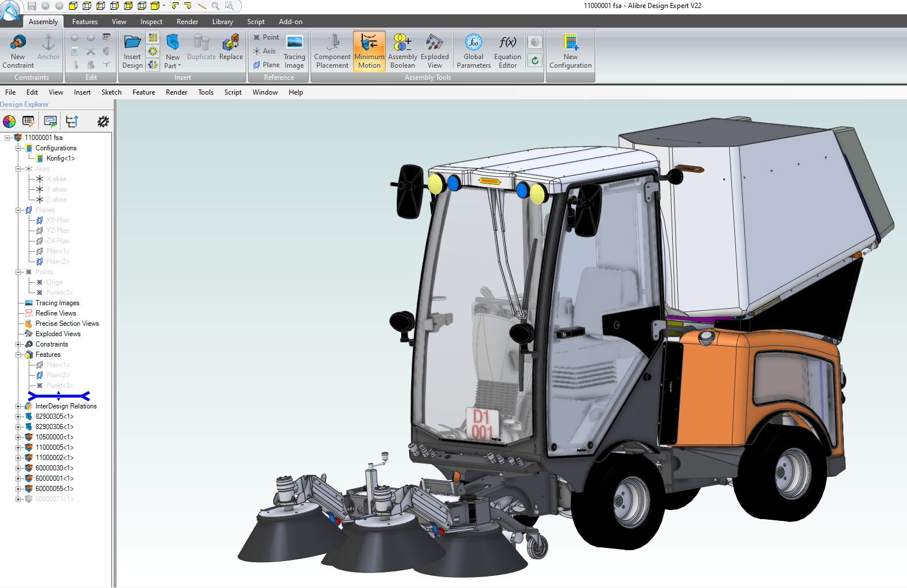Image resolution: width=907 pixels, height=588 pixels.
Task: Switch to the Inspect ribbon tab
Action: (152, 22)
